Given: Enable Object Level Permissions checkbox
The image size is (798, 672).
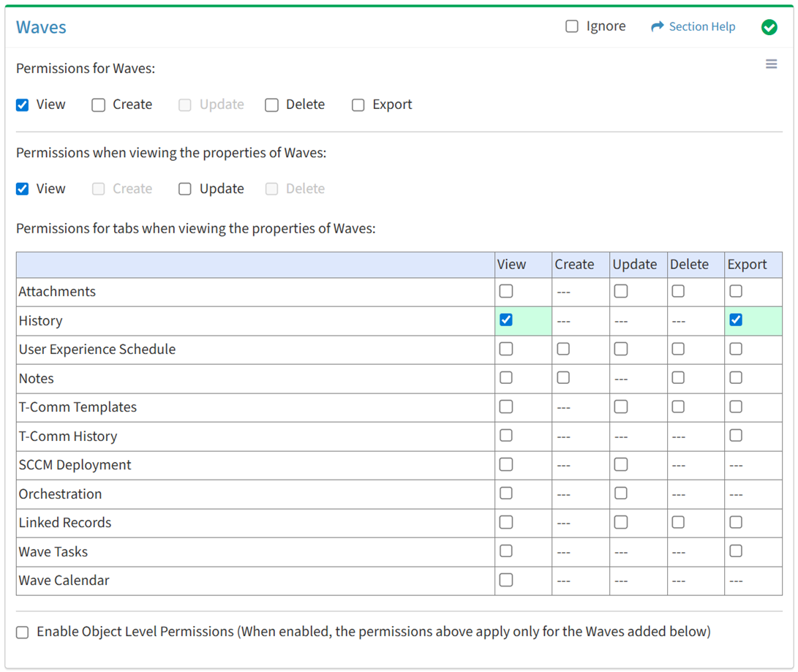Looking at the screenshot, I should pos(23,633).
